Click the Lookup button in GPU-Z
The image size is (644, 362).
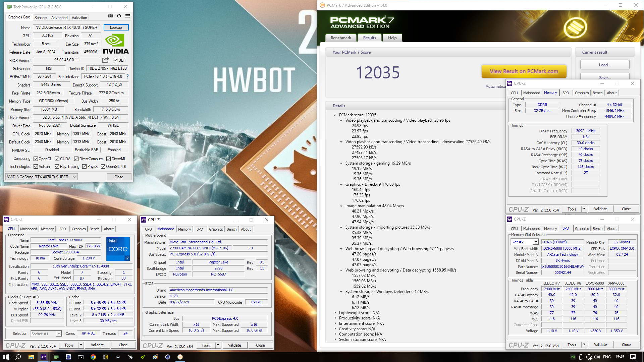coord(116,27)
